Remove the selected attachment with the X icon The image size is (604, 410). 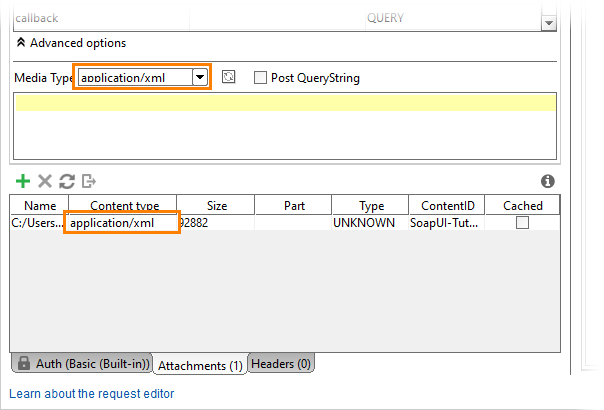[x=45, y=181]
